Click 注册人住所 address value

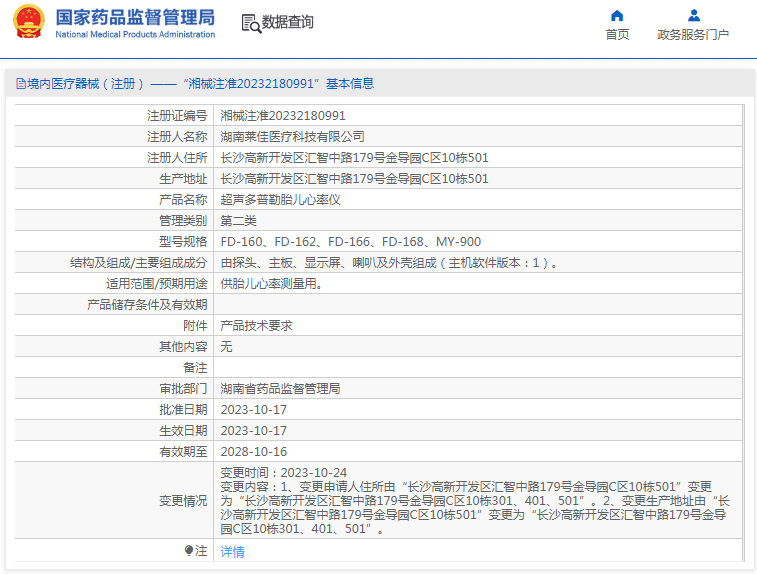click(x=354, y=158)
